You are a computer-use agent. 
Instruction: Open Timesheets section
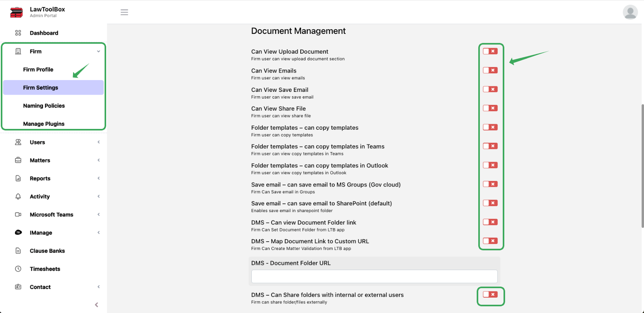pyautogui.click(x=45, y=269)
